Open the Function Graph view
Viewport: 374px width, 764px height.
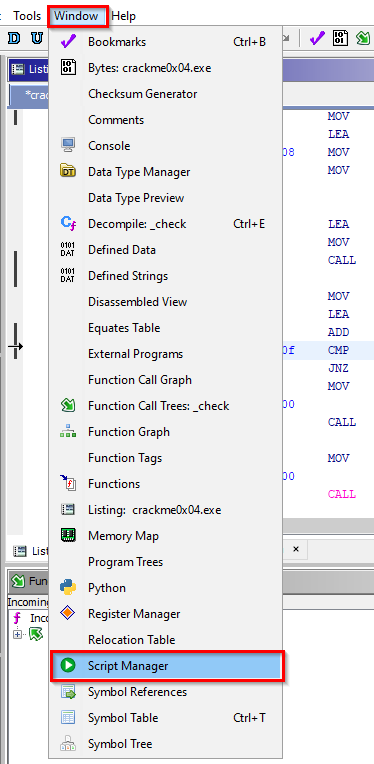coord(167,432)
